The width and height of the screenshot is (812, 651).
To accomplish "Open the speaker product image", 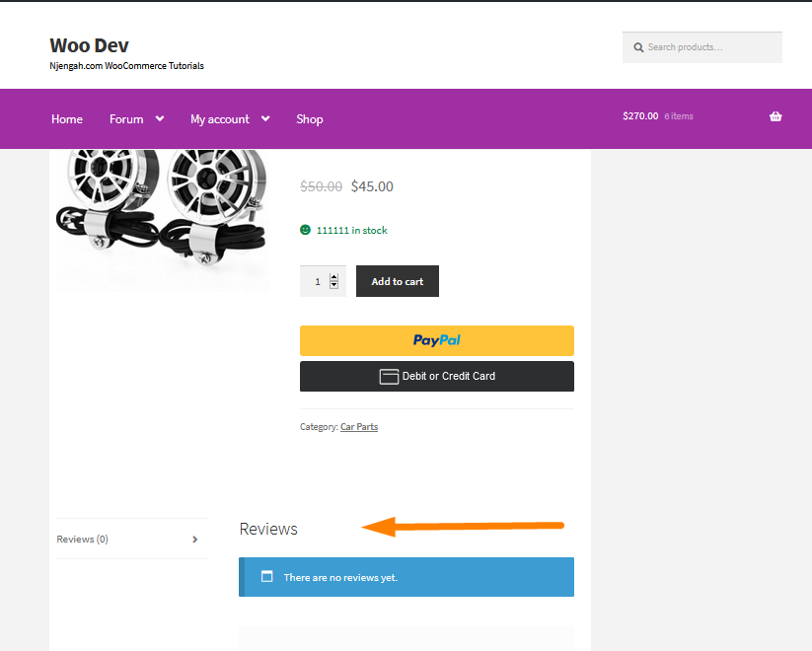I will (x=162, y=220).
